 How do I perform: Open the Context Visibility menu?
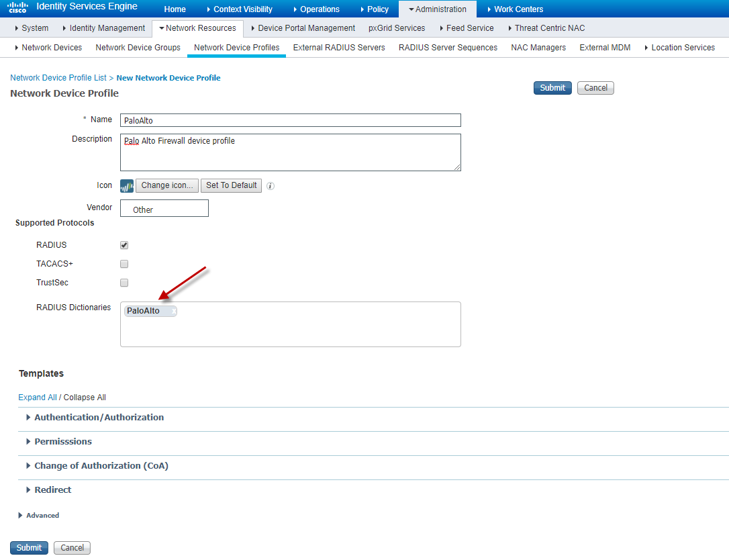pyautogui.click(x=240, y=9)
